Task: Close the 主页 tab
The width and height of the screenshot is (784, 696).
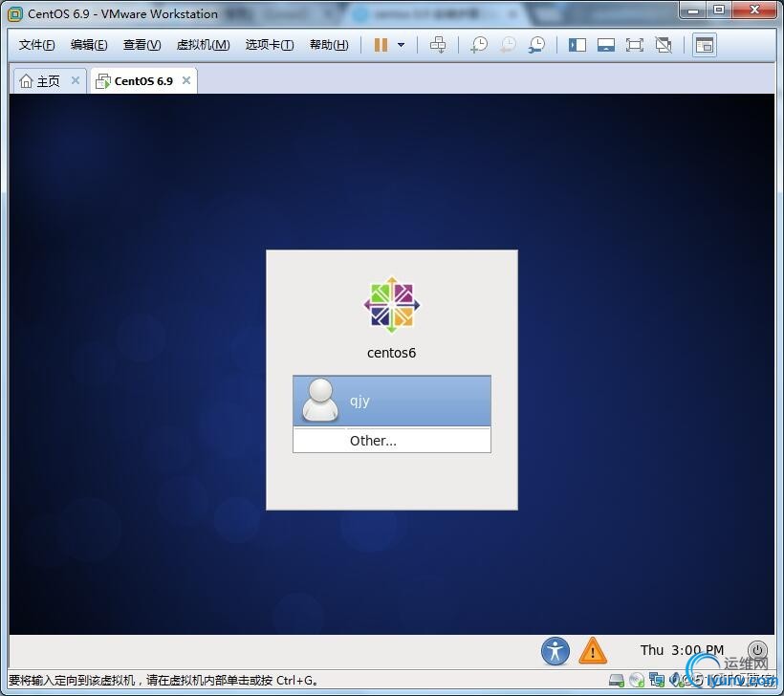Action: coord(76,80)
